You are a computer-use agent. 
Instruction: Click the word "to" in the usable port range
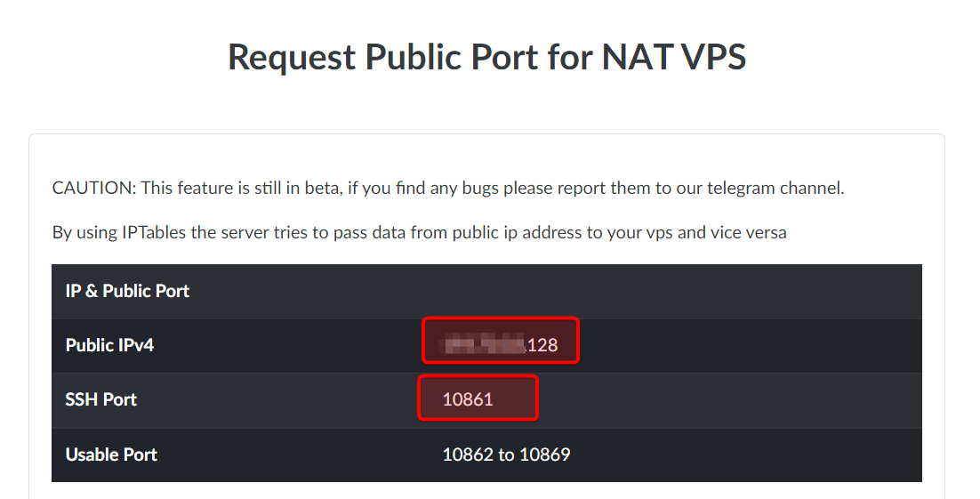click(506, 455)
